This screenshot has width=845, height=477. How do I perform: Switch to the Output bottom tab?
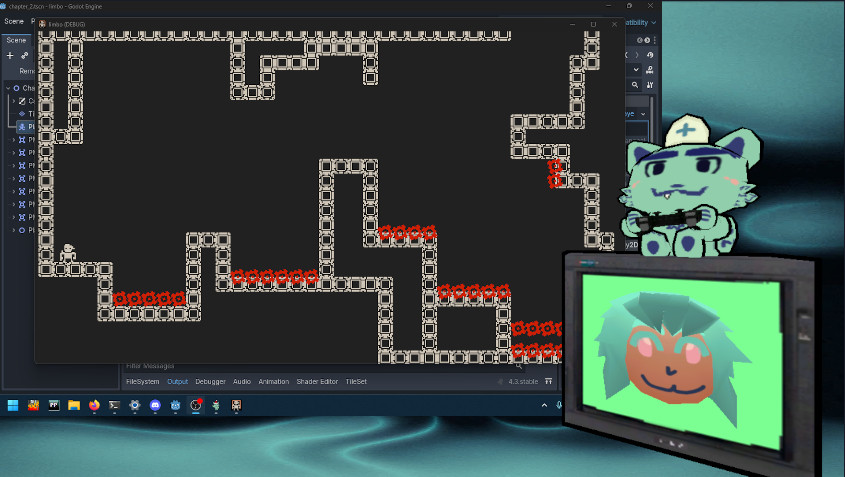coord(177,382)
